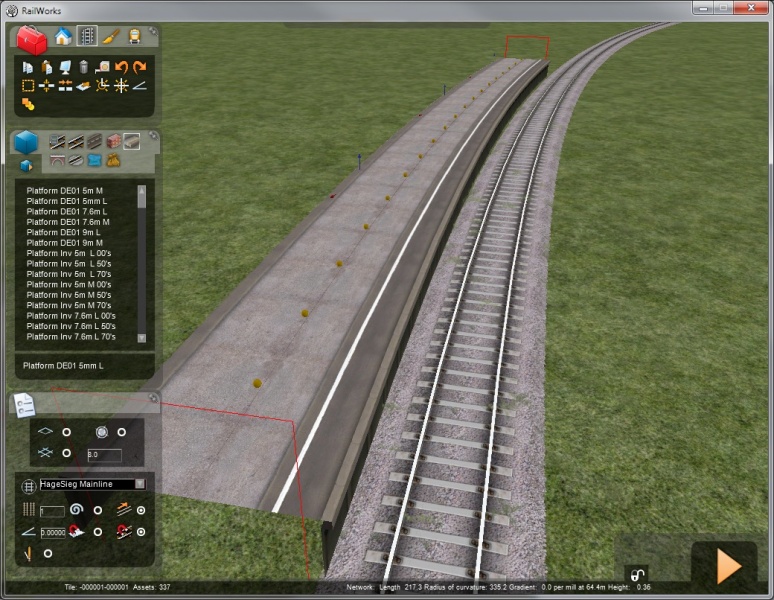Select the plain Track category icon
Screen dimensions: 774x600
click(76, 142)
